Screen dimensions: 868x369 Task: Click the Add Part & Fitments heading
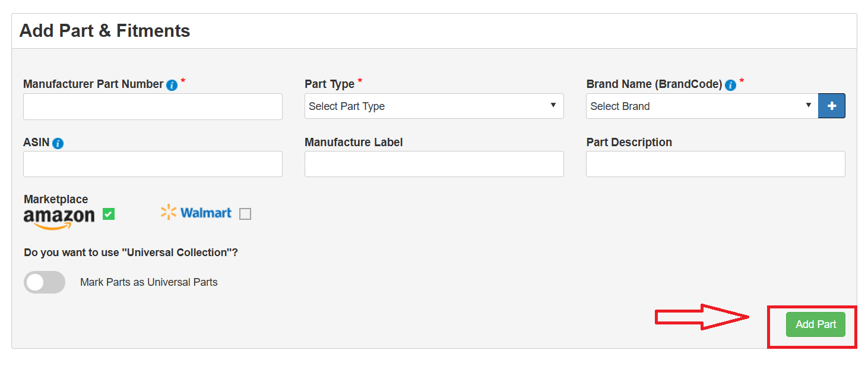point(104,31)
